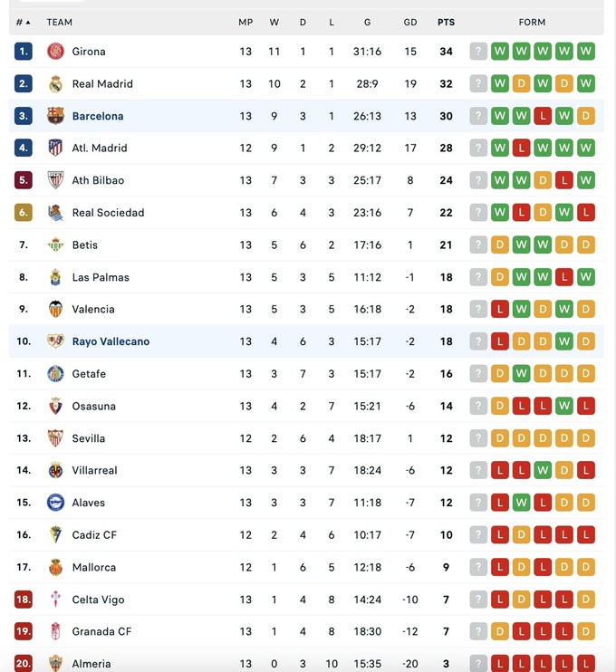Open the Rayo Vallecano team link
Viewport: 616px width, 672px height.
(111, 341)
